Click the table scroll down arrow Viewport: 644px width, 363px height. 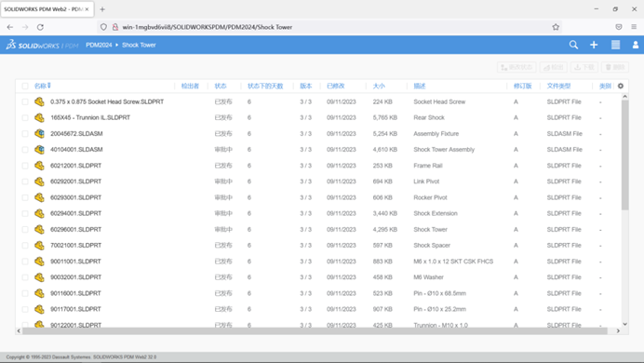(x=624, y=324)
